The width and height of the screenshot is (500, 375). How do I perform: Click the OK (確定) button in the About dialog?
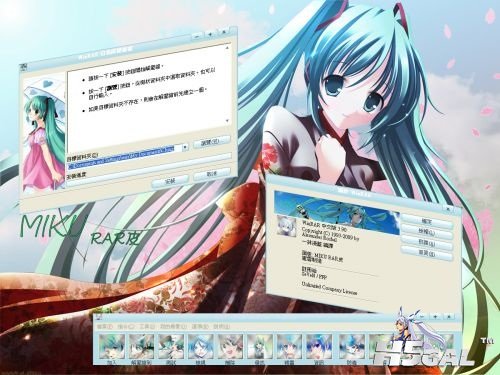point(426,221)
